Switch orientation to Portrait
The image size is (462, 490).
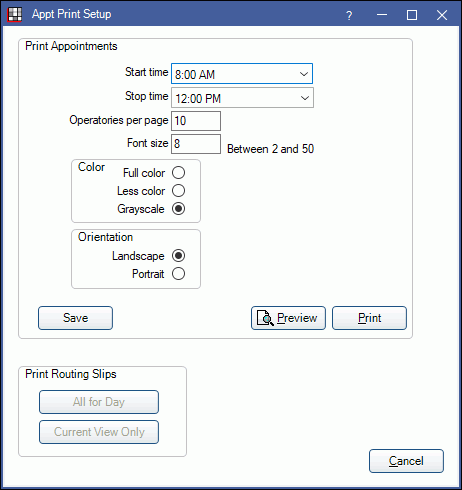(x=178, y=274)
